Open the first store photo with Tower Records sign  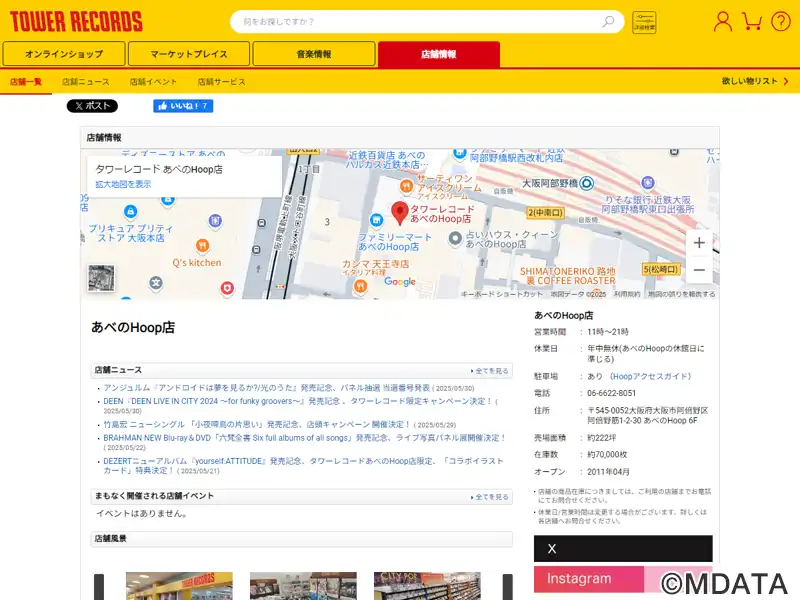(x=179, y=586)
